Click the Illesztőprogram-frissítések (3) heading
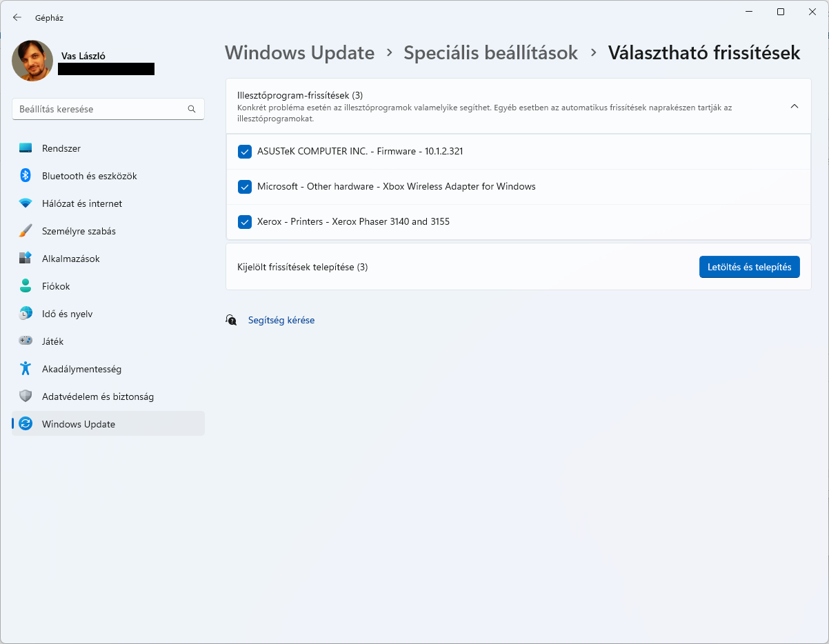 click(300, 95)
